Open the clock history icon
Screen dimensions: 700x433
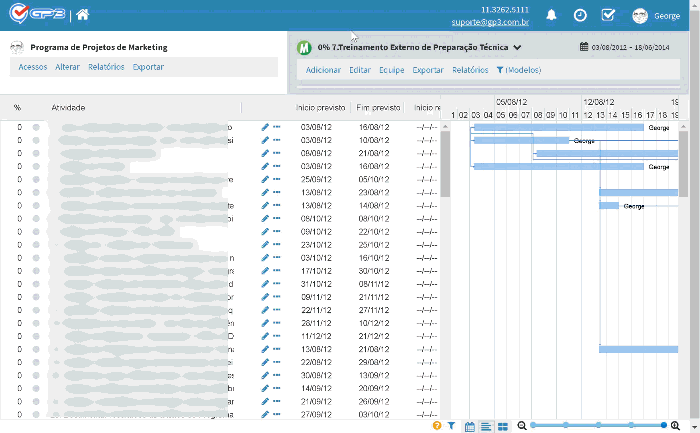click(580, 15)
